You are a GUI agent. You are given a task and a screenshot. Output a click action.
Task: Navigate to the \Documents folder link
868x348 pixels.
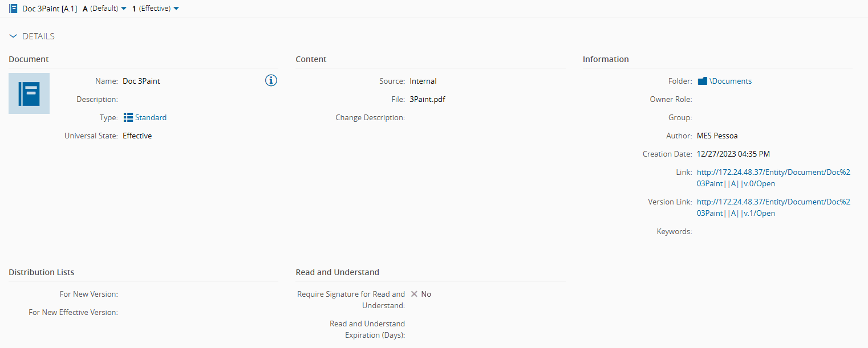tap(729, 80)
